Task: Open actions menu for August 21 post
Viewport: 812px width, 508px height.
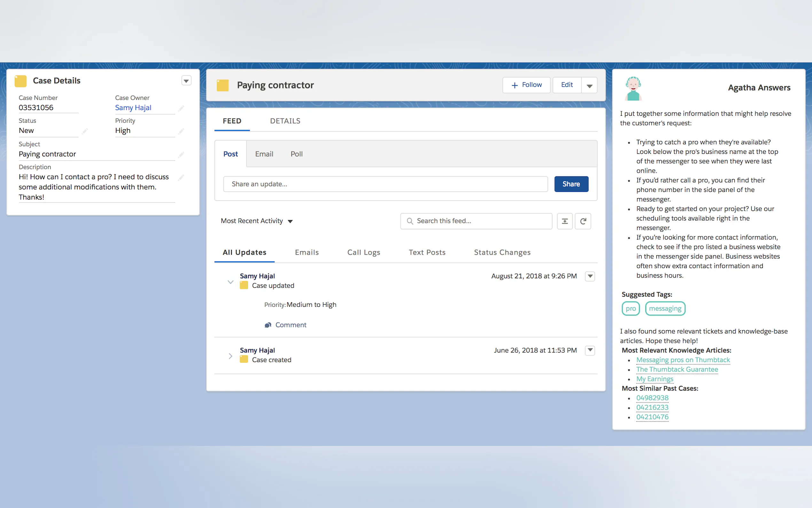Action: 590,276
